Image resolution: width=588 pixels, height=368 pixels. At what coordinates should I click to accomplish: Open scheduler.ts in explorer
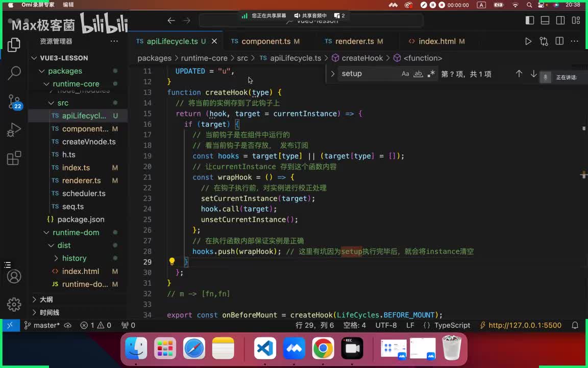[84, 193]
